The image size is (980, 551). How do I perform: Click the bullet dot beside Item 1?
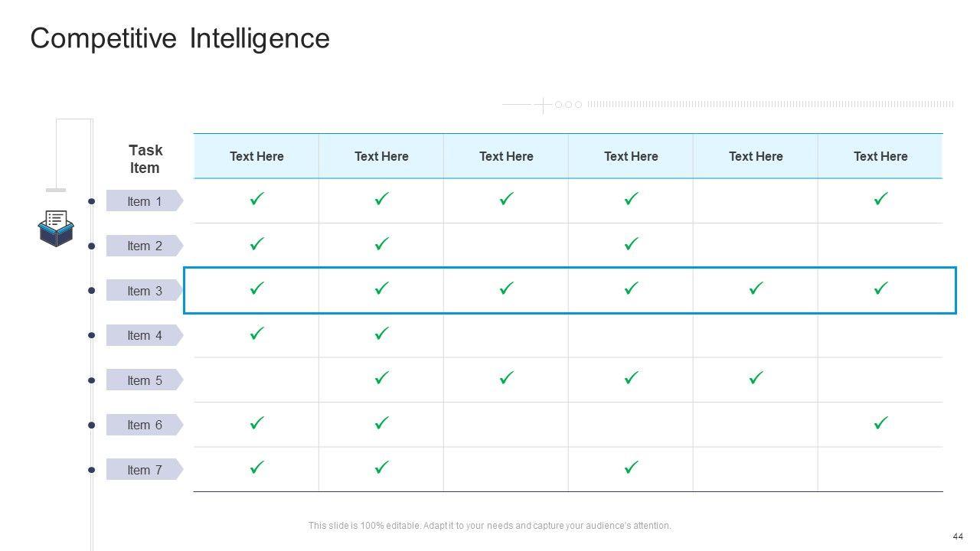pyautogui.click(x=92, y=201)
